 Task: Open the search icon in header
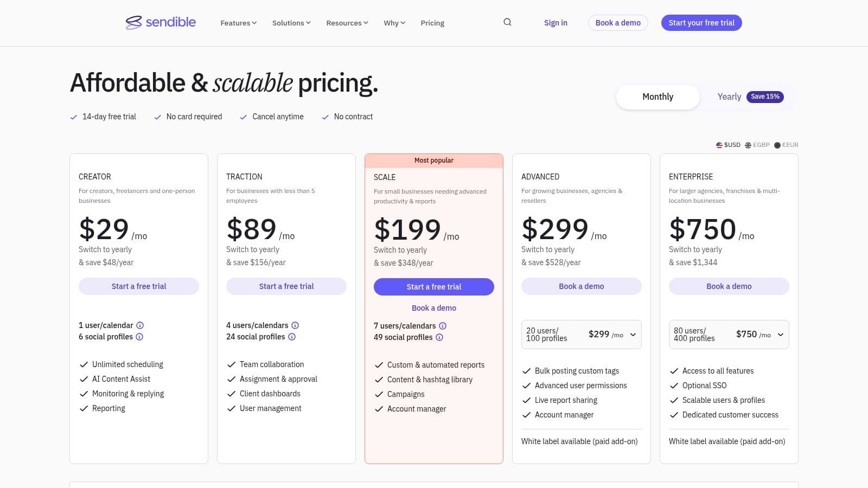507,22
